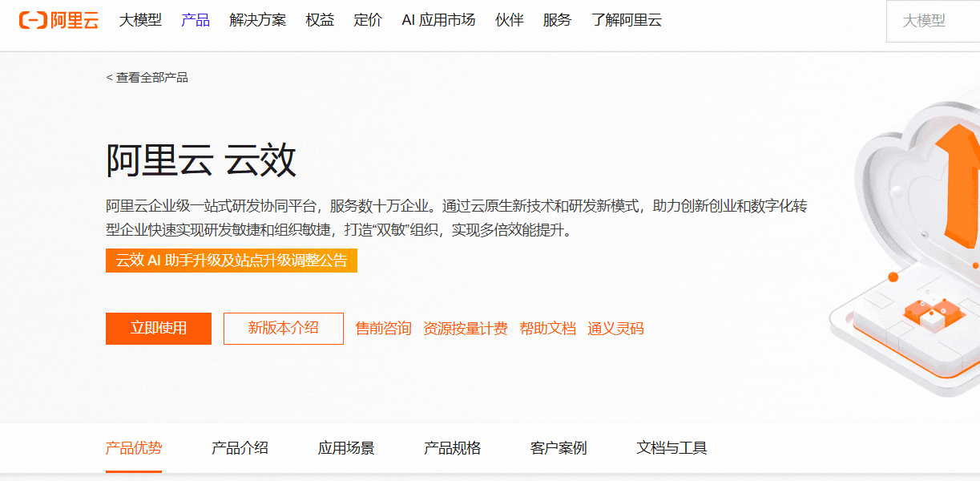Image resolution: width=980 pixels, height=481 pixels.
Task: Open 了解阿里云 in the top navigation
Action: (x=627, y=21)
